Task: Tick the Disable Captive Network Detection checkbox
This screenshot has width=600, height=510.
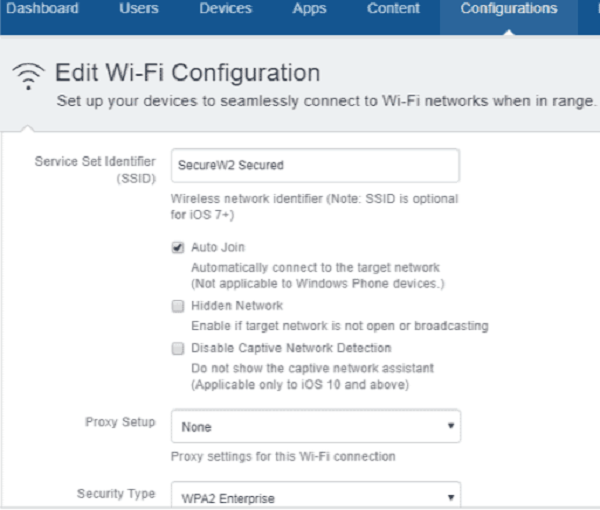Action: 178,349
